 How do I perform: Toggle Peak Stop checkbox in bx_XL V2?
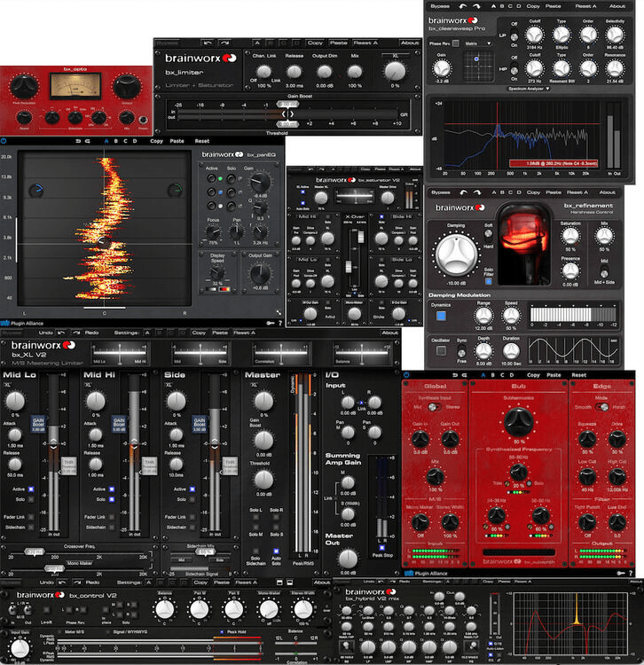coord(382,548)
